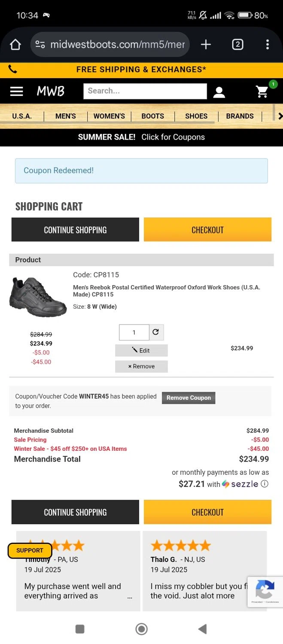The width and height of the screenshot is (283, 644).
Task: Open the BRANDS category tab
Action: (x=240, y=116)
